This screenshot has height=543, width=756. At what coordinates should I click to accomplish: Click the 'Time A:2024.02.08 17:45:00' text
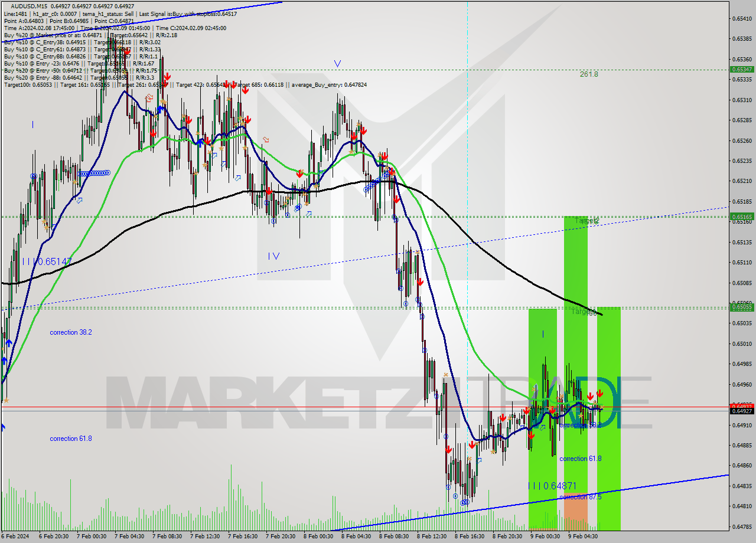(x=39, y=28)
